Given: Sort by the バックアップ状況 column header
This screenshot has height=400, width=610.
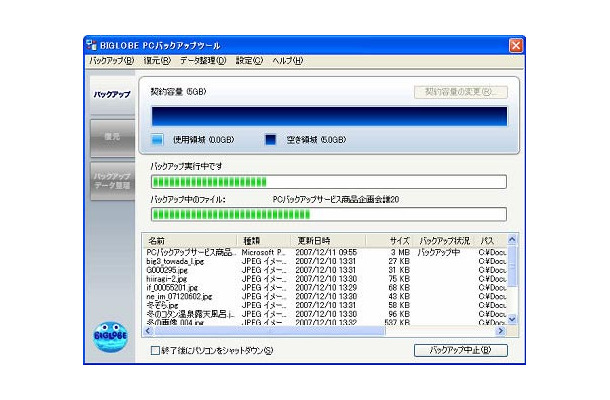Looking at the screenshot, I should click(445, 240).
